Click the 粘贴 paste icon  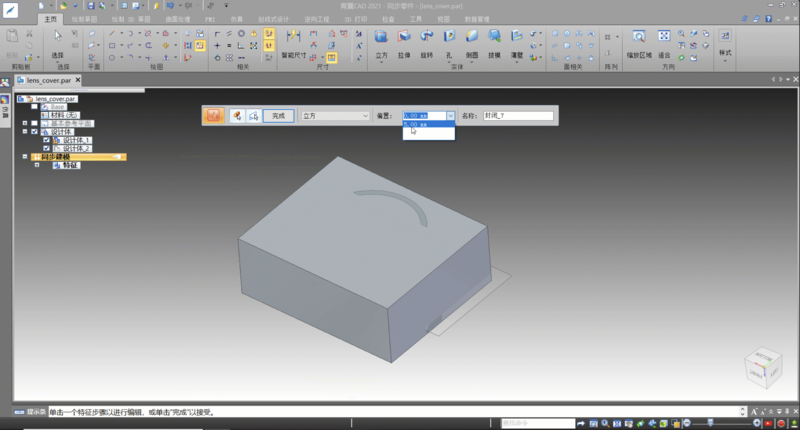(x=12, y=36)
